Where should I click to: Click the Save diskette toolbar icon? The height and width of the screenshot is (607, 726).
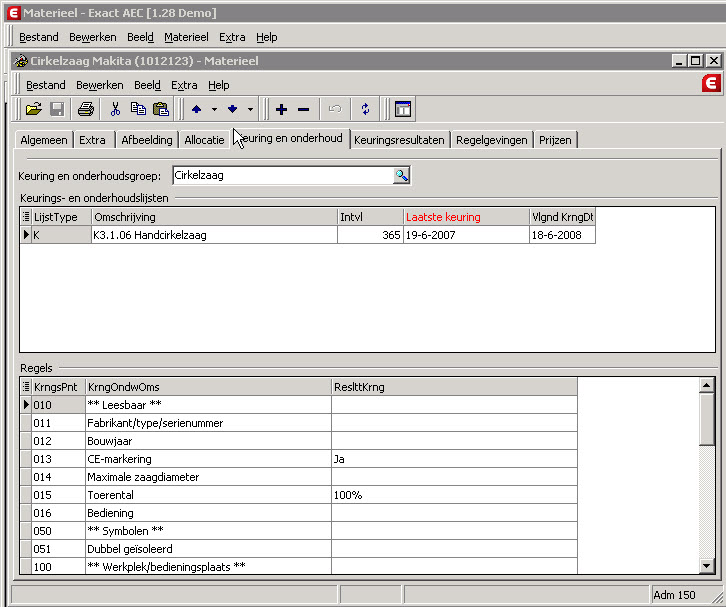pyautogui.click(x=57, y=109)
